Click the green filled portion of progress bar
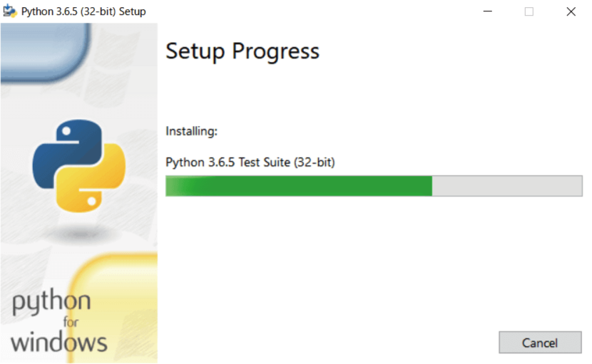 [299, 186]
